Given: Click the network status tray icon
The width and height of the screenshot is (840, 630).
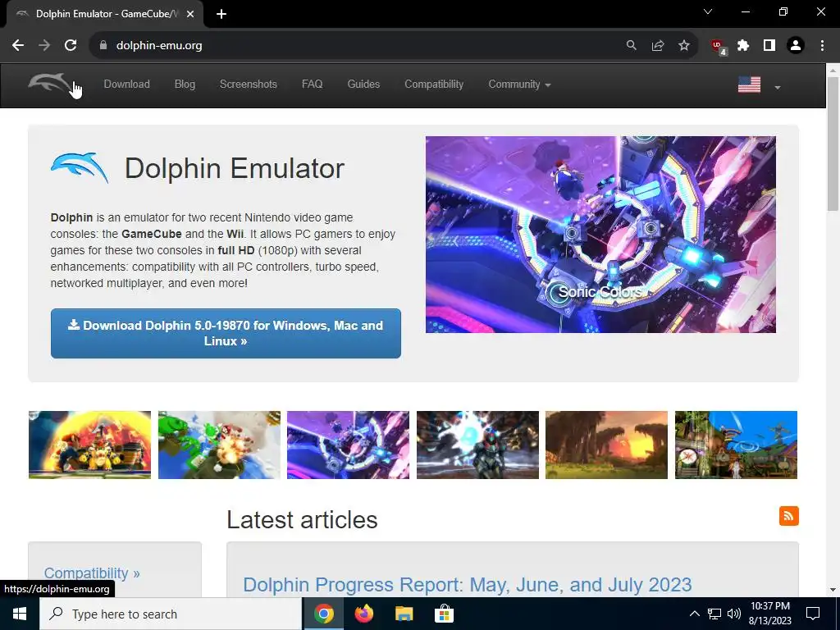Looking at the screenshot, I should tap(714, 614).
